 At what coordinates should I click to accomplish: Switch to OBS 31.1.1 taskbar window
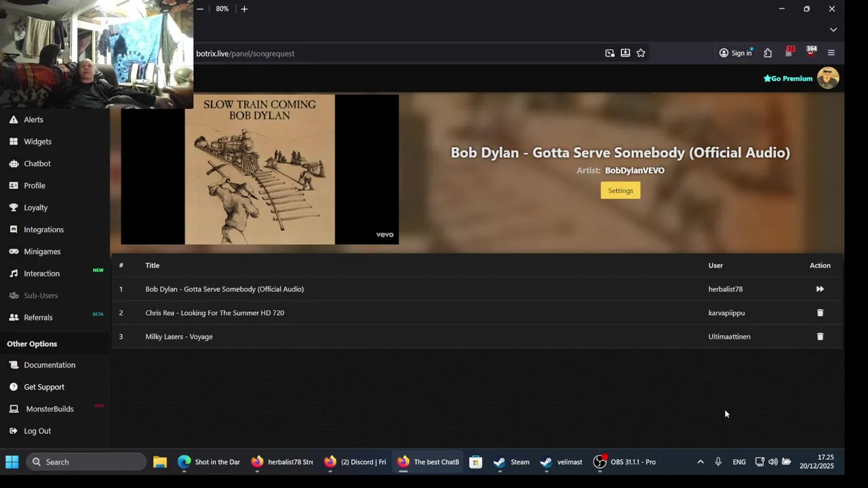click(625, 462)
